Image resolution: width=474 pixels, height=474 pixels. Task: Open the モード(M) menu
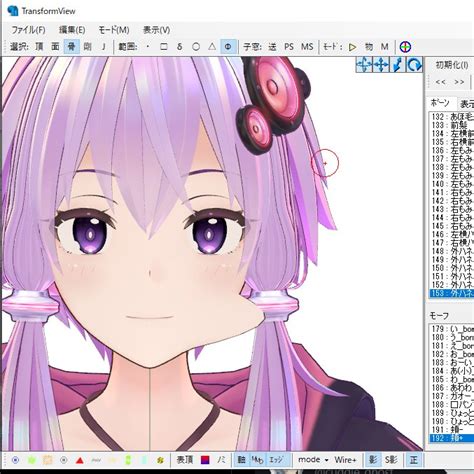click(114, 30)
